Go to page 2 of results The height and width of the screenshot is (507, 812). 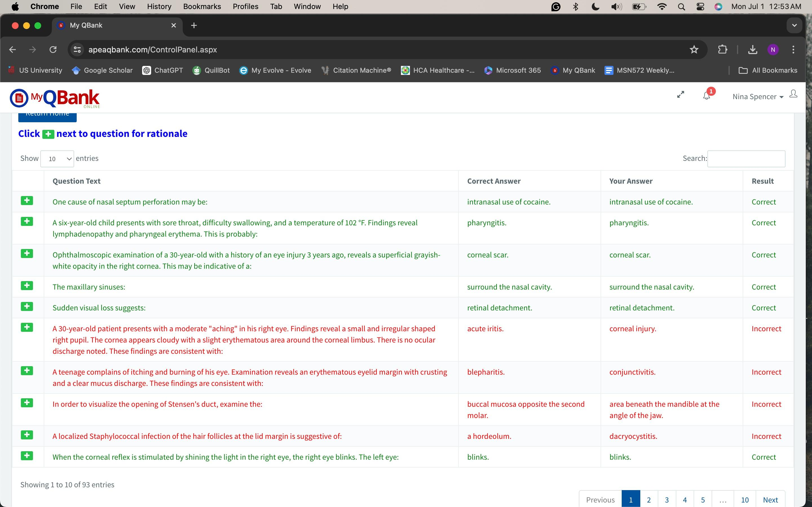[x=648, y=500]
